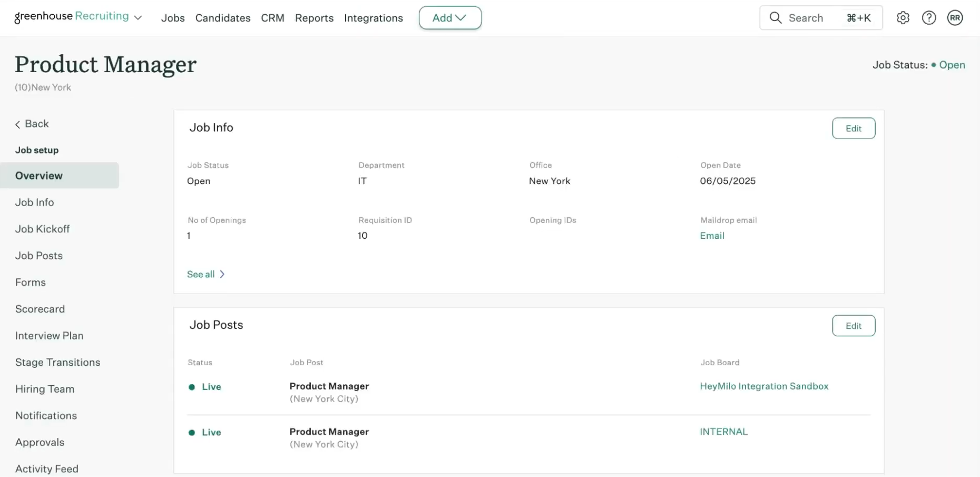The width and height of the screenshot is (980, 477).
Task: Open Stage Transitions in the sidebar
Action: [x=57, y=363]
